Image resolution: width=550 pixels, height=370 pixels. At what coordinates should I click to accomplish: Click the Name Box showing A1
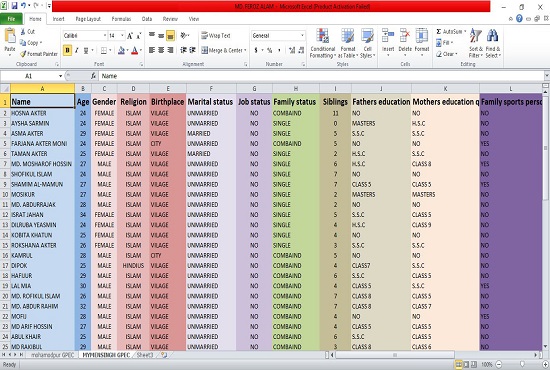pos(29,76)
